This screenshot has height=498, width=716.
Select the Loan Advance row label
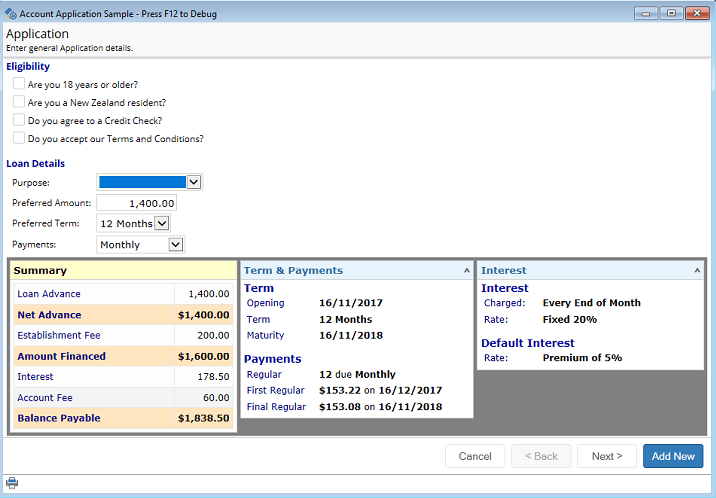pyautogui.click(x=49, y=294)
